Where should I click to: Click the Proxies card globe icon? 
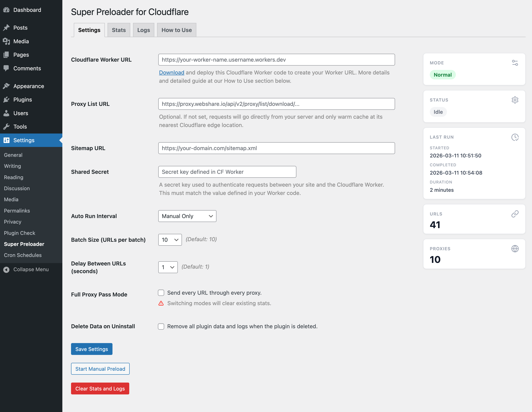(x=515, y=249)
